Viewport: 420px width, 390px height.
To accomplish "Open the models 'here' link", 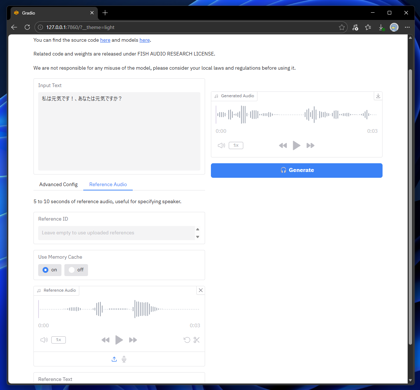I will tap(144, 40).
